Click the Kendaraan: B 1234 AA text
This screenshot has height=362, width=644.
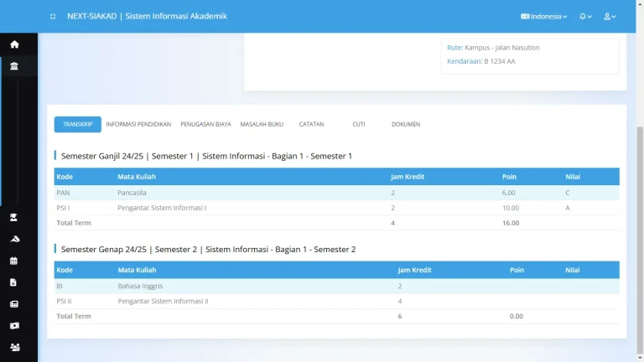coord(481,61)
